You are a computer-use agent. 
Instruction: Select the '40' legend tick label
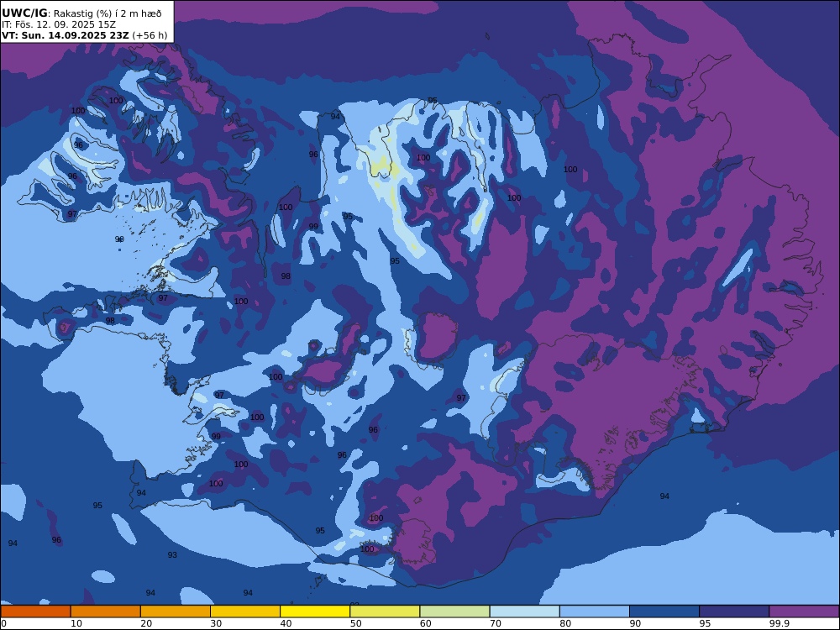pyautogui.click(x=286, y=623)
